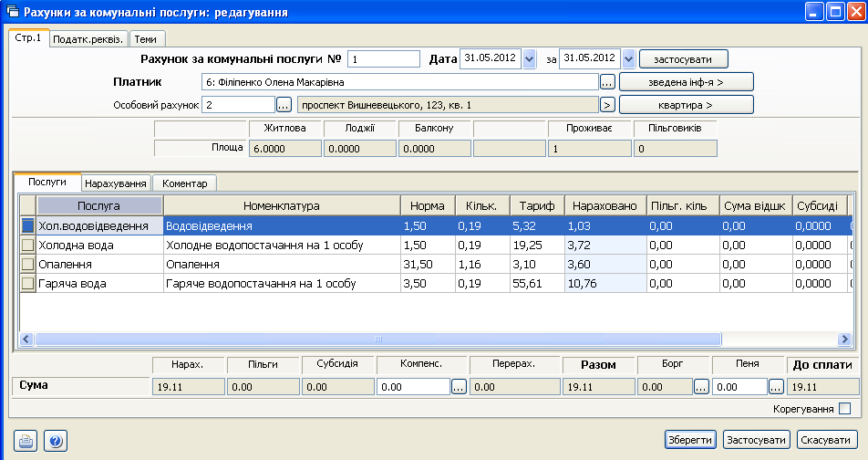868x460 pixels.
Task: Open the Теми tab
Action: [146, 39]
